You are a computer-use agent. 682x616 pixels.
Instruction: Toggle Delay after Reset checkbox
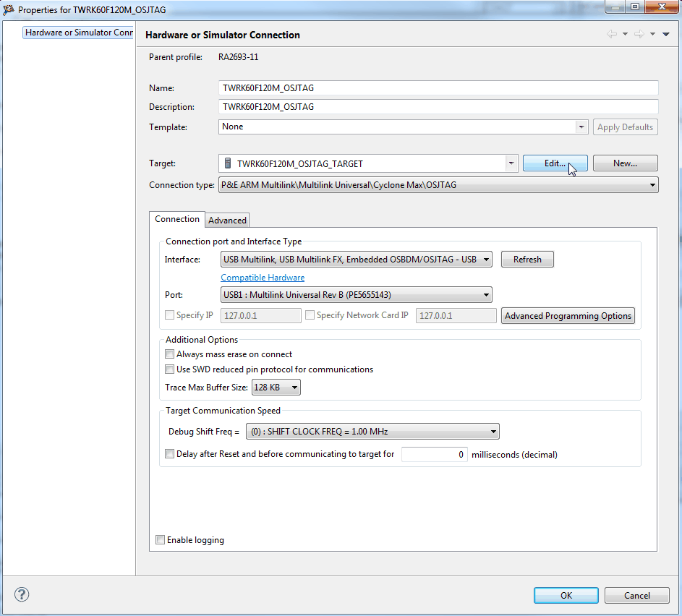point(170,453)
